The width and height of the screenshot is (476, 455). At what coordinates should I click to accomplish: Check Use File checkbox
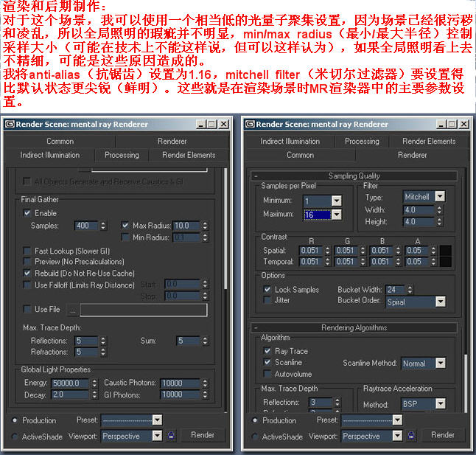click(x=27, y=309)
